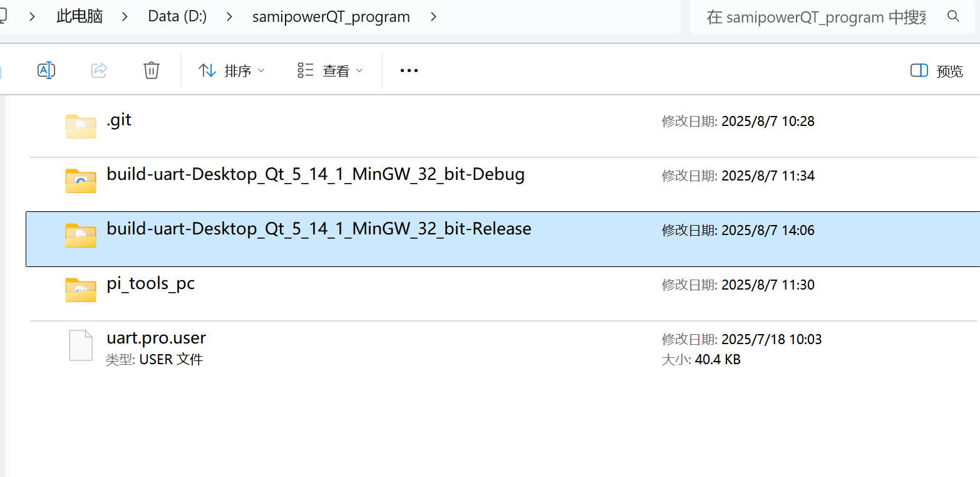The width and height of the screenshot is (980, 477).
Task: Expand the chevron after samipowerQT_program in breadcrumb
Action: 433,17
